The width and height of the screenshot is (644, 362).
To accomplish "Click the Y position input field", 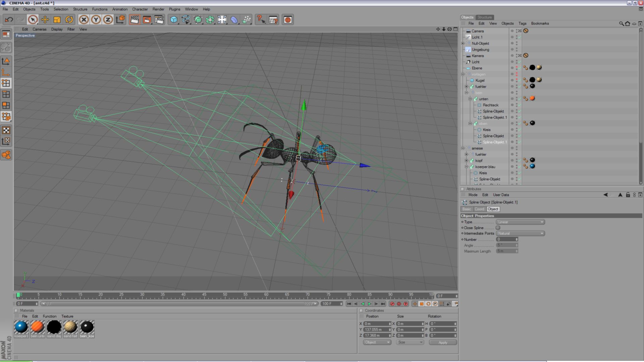I will pyautogui.click(x=376, y=330).
